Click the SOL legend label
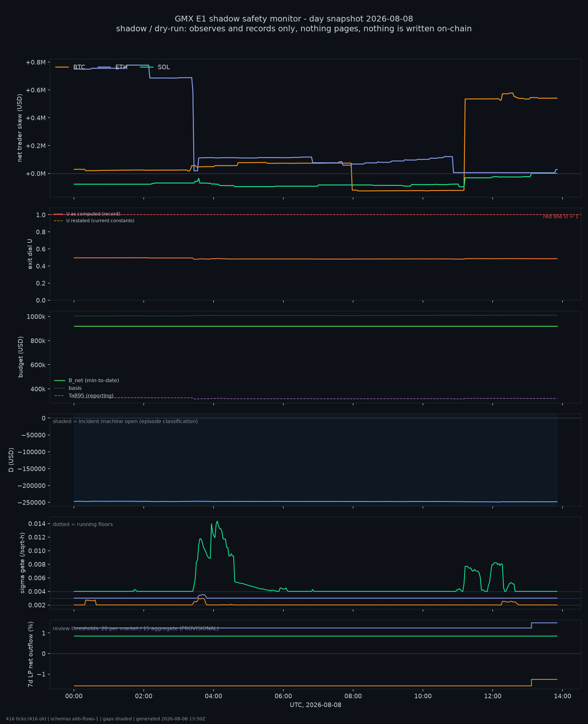The width and height of the screenshot is (588, 724). (x=164, y=67)
